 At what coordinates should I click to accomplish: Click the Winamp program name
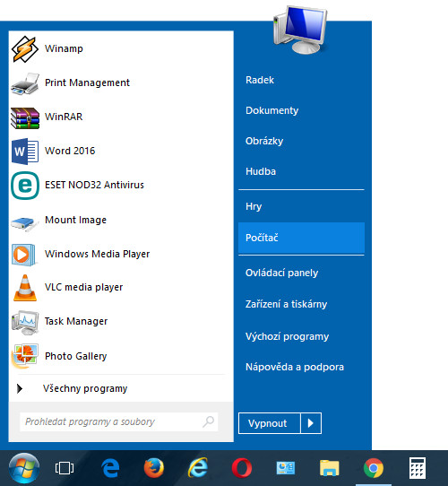tap(64, 48)
